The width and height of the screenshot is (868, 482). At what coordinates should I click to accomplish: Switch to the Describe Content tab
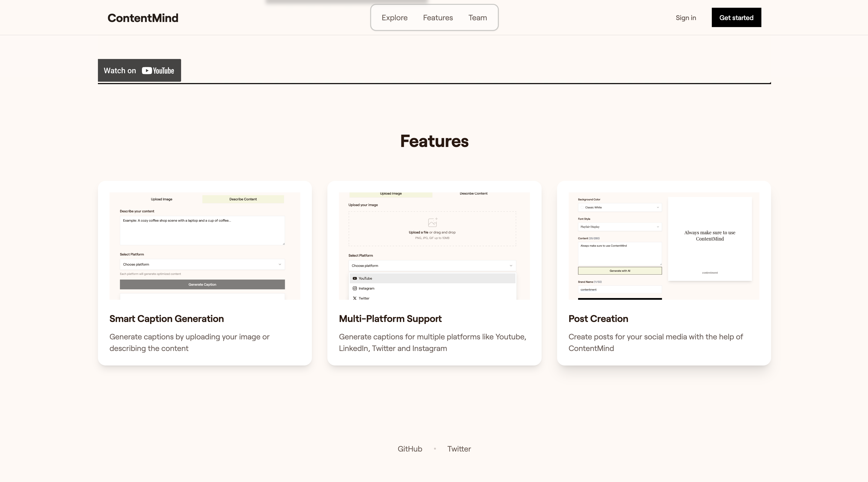tap(243, 199)
